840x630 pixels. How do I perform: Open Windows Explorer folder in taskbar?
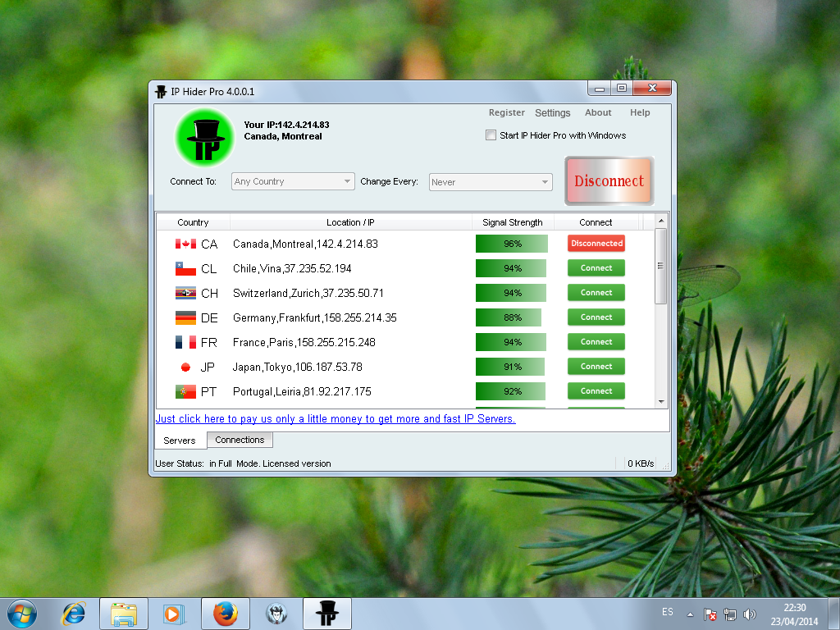tap(124, 614)
